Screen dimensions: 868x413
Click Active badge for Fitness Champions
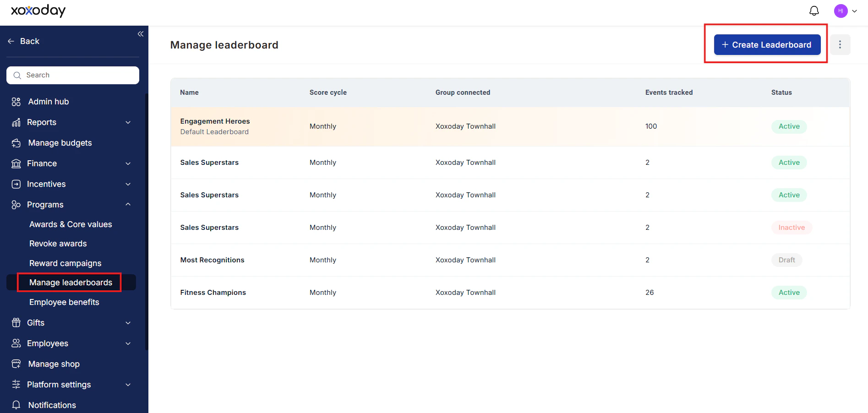[x=789, y=293]
